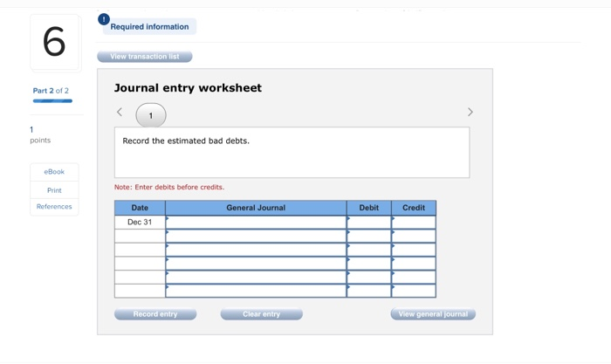Open the eBook link
611x364 pixels.
click(x=54, y=172)
